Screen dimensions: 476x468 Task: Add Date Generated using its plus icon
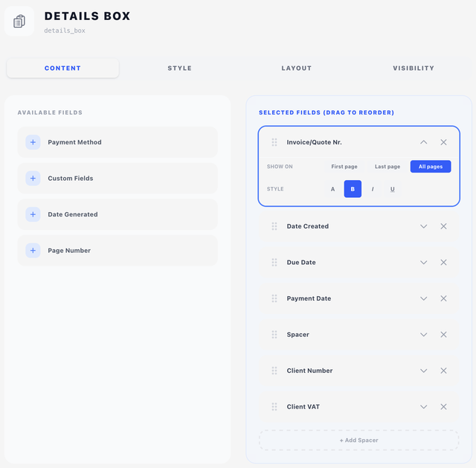tap(33, 214)
